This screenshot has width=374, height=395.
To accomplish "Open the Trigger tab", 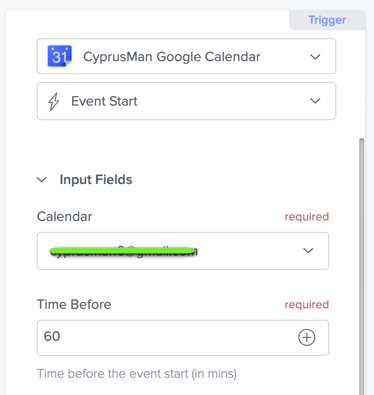I will point(327,20).
